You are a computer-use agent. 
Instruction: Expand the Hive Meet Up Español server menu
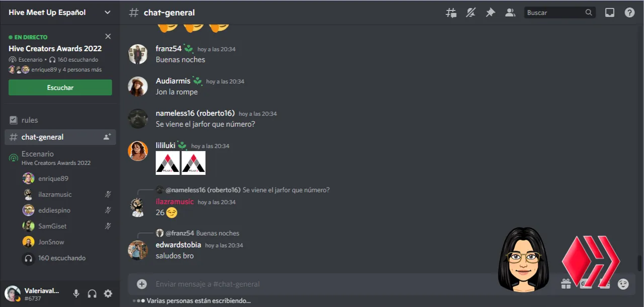pyautogui.click(x=60, y=13)
